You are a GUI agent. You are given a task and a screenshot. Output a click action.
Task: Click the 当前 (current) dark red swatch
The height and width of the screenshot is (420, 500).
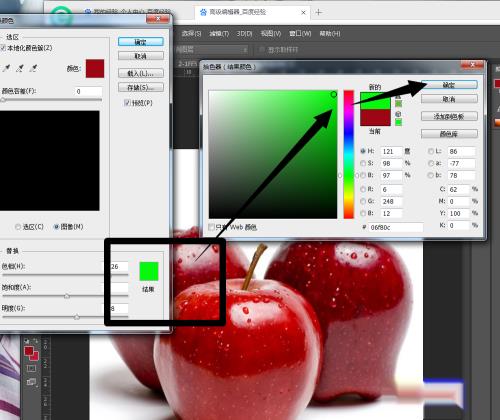coord(375,117)
